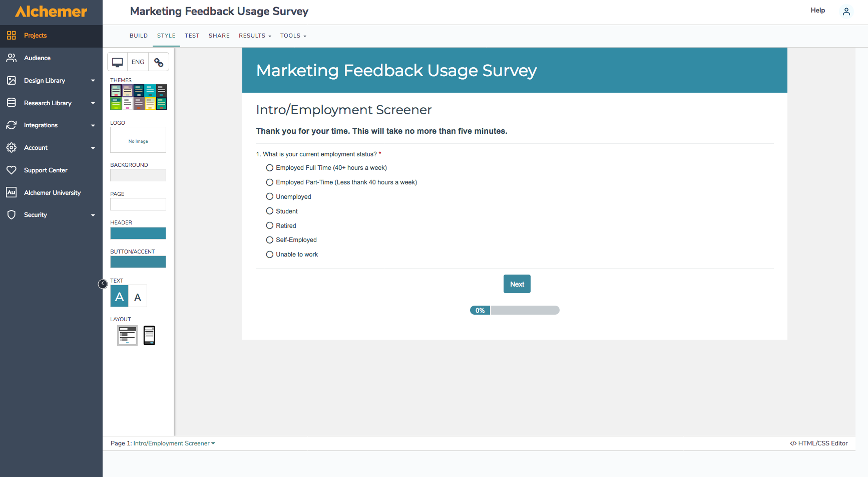868x477 pixels.
Task: Select the mobile layout phone icon
Action: point(149,336)
